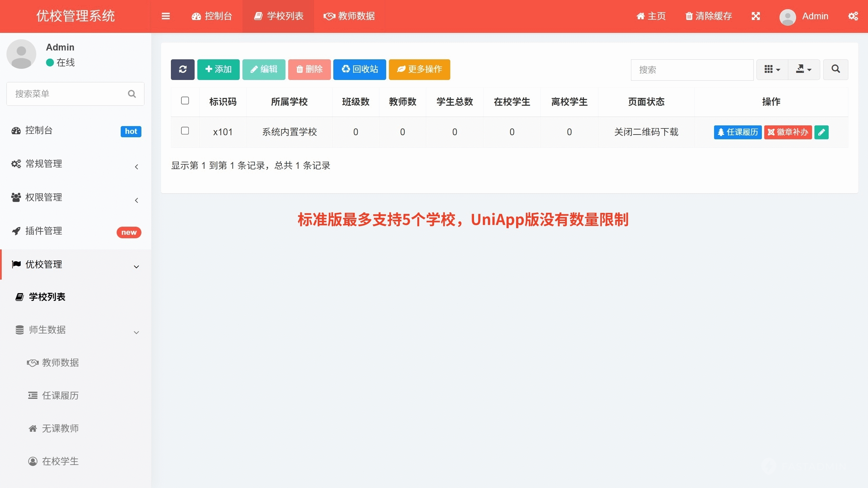Open 主页 home link
The width and height of the screenshot is (868, 488).
click(651, 16)
